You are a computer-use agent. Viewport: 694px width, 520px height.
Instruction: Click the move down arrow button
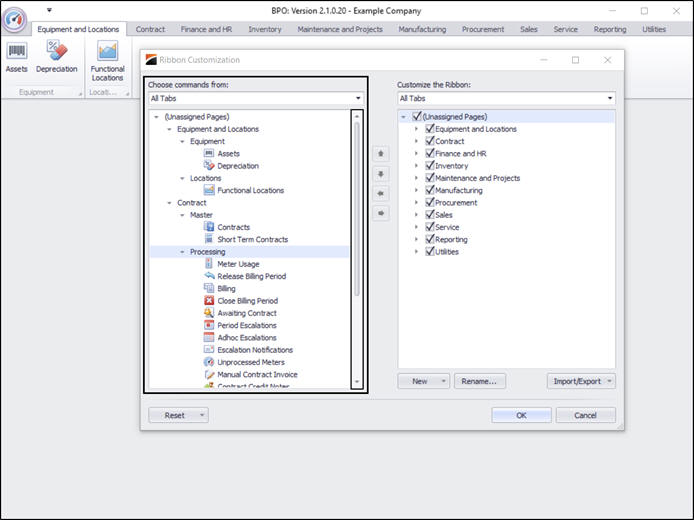click(381, 174)
